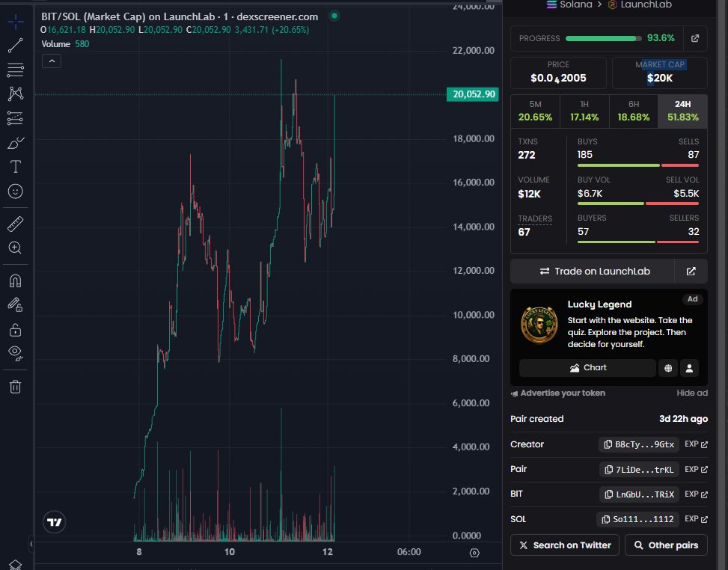
Task: Click the chart title BIT/SOL symbol
Action: 180,16
